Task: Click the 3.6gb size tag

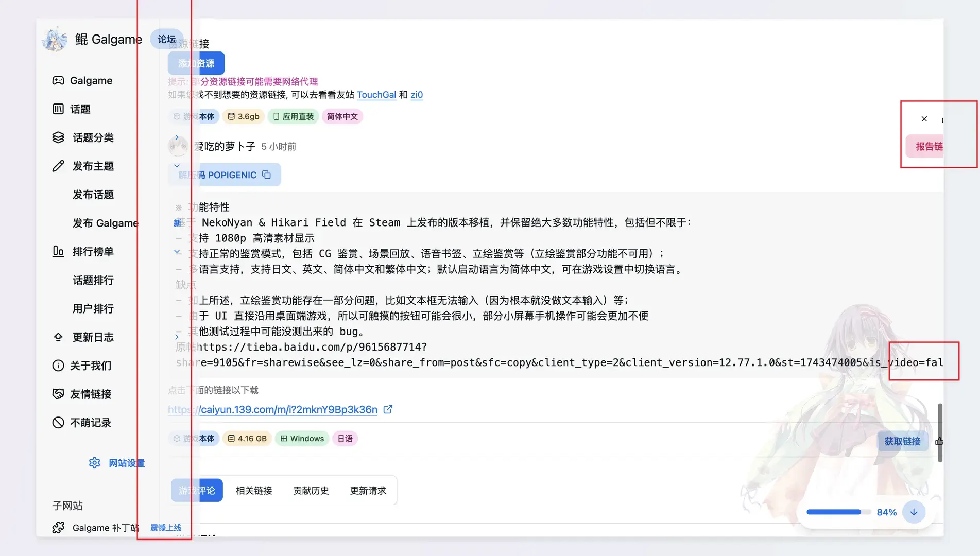Action: [244, 116]
